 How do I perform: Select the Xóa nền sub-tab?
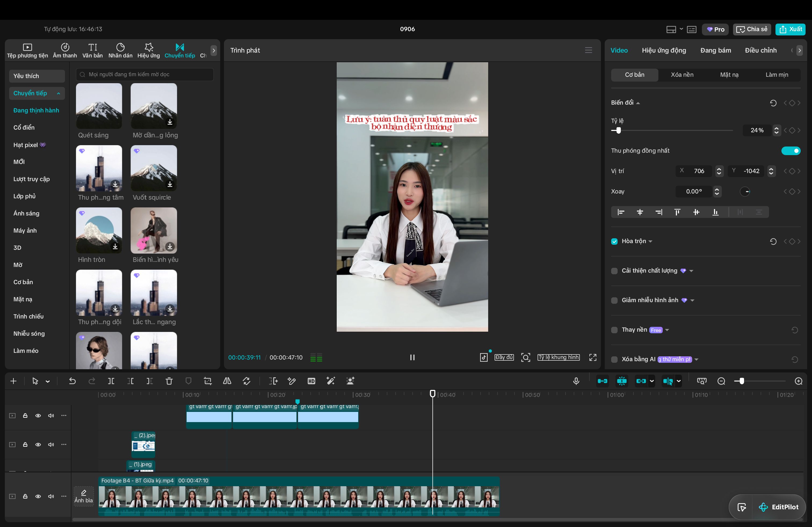pos(682,75)
